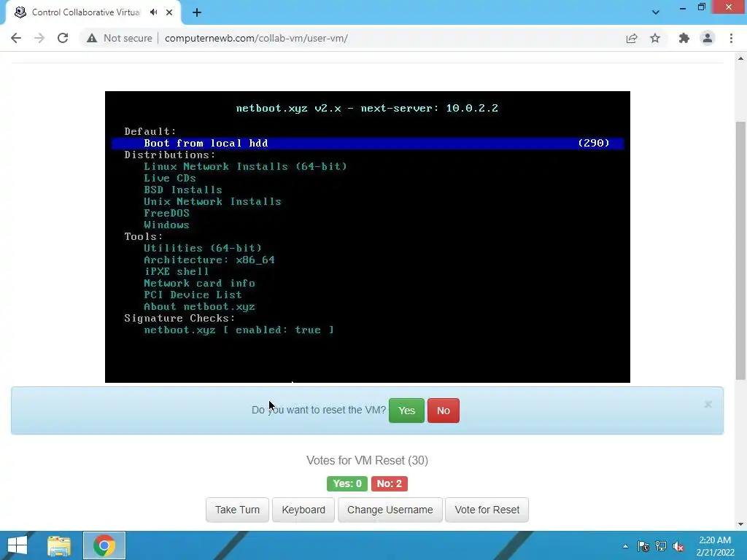
Task: Bookmark this page with the star icon
Action: 655,38
